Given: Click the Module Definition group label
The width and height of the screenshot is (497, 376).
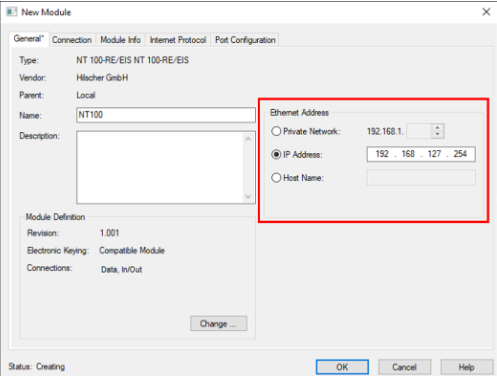Looking at the screenshot, I should (55, 217).
